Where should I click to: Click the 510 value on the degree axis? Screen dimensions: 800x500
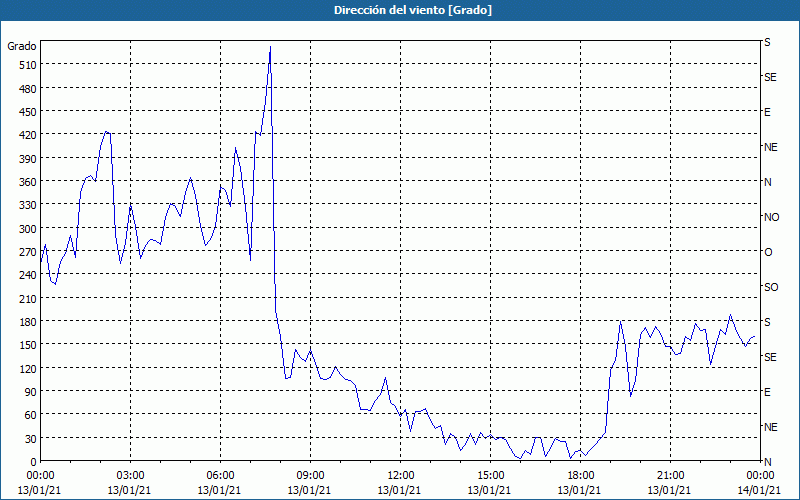tap(28, 65)
